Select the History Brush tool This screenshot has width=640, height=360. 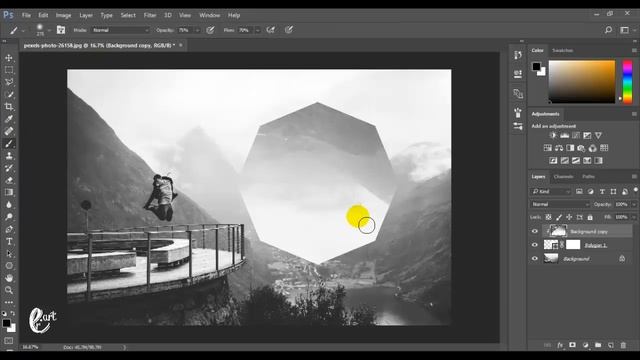(x=9, y=168)
